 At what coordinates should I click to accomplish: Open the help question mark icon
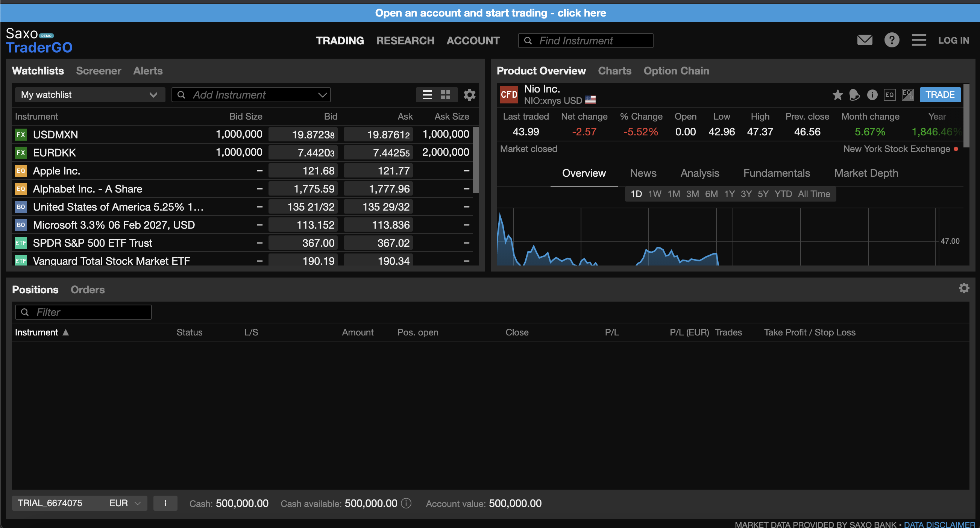pyautogui.click(x=891, y=40)
